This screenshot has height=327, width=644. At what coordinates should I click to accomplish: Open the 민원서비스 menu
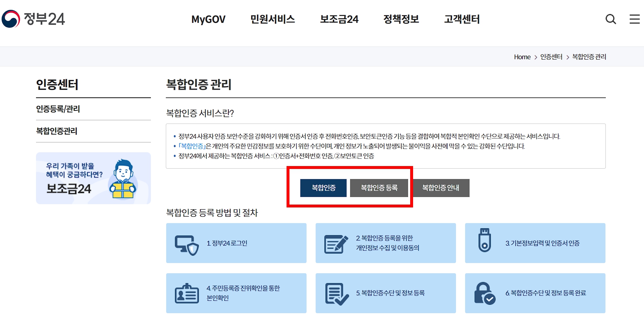tap(273, 19)
